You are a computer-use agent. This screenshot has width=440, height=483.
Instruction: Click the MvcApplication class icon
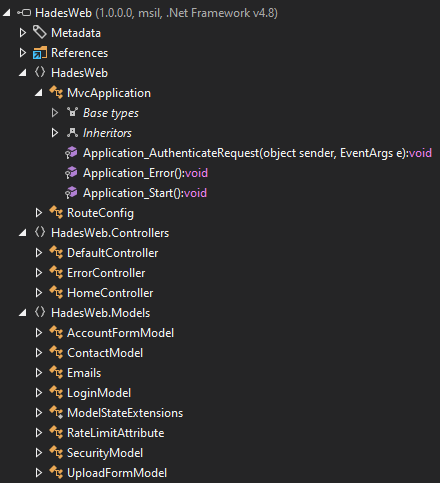(56, 92)
